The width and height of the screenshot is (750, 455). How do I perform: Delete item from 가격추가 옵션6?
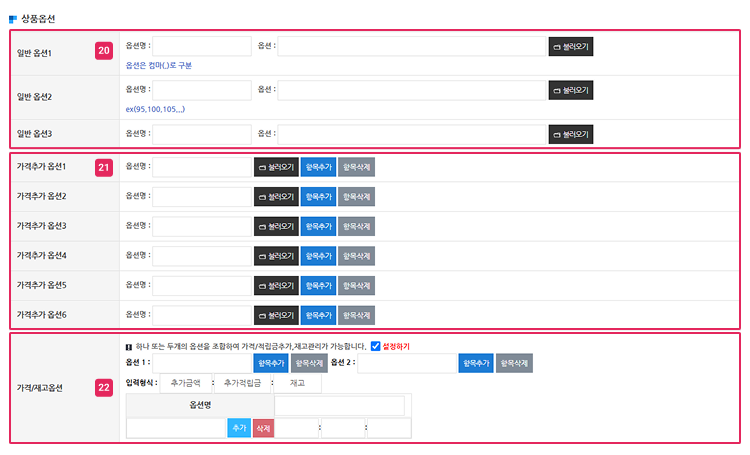coord(356,315)
